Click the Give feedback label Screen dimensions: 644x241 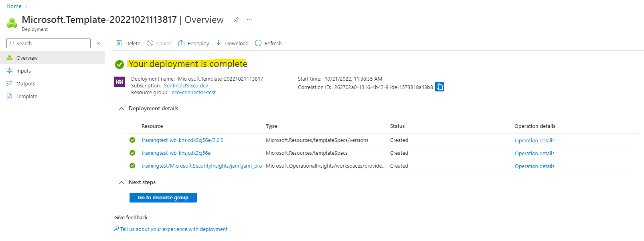pos(131,217)
